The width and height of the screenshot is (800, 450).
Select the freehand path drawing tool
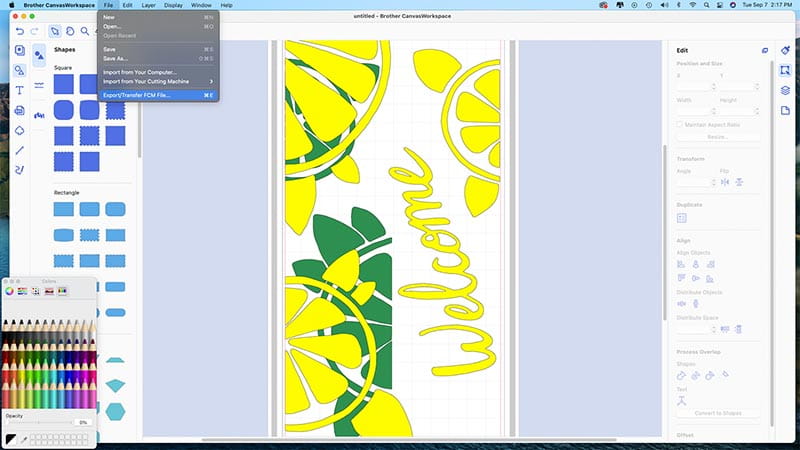[x=19, y=170]
